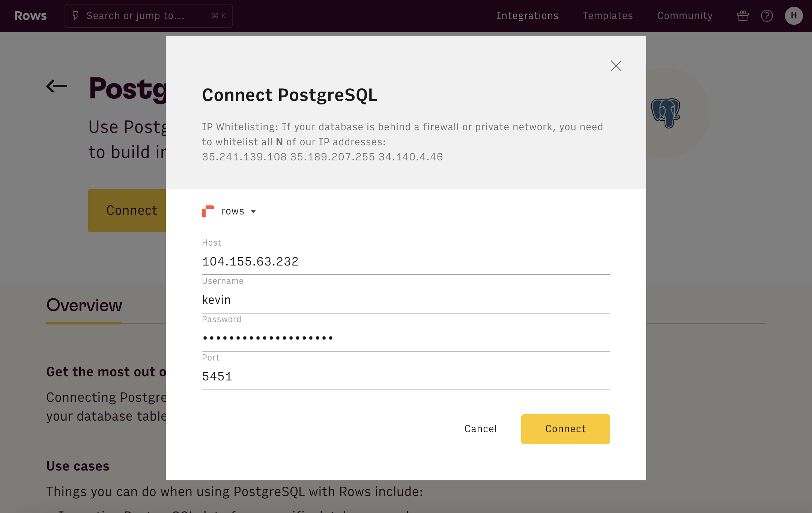Click the Host input field
The width and height of the screenshot is (812, 513).
406,261
